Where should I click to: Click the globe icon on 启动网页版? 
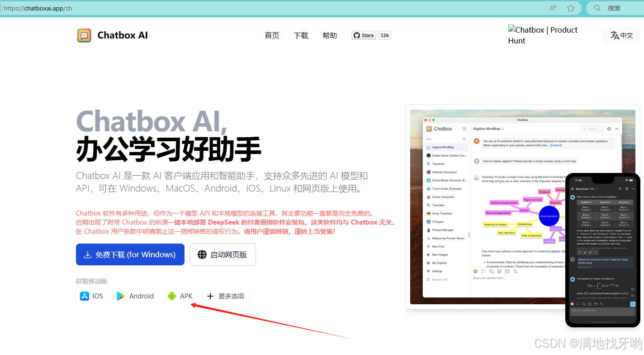pos(202,254)
